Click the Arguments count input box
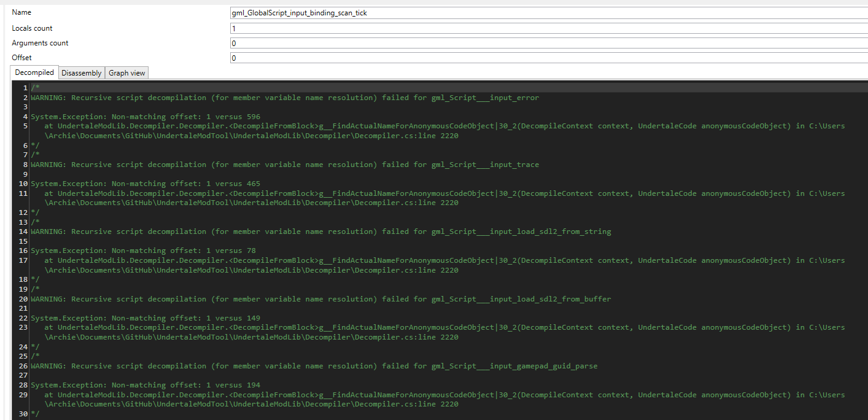 click(x=430, y=42)
